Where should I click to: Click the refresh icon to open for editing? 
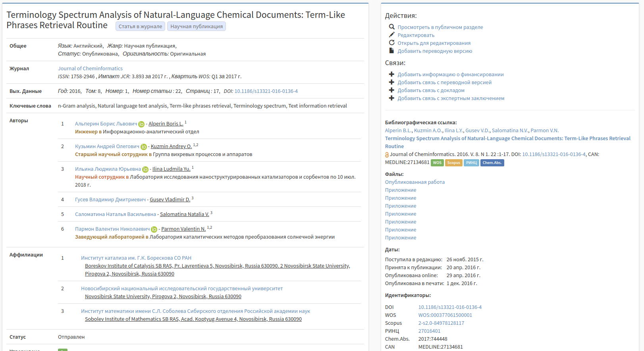(x=391, y=43)
